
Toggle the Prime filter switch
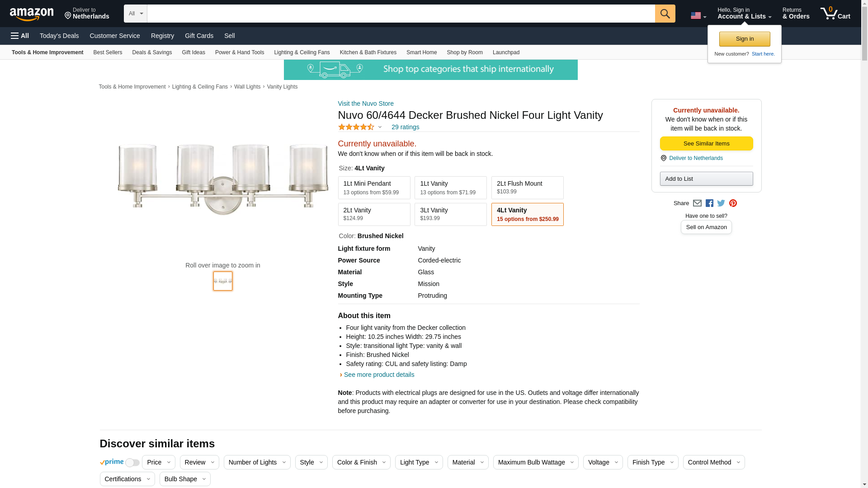coord(132,463)
